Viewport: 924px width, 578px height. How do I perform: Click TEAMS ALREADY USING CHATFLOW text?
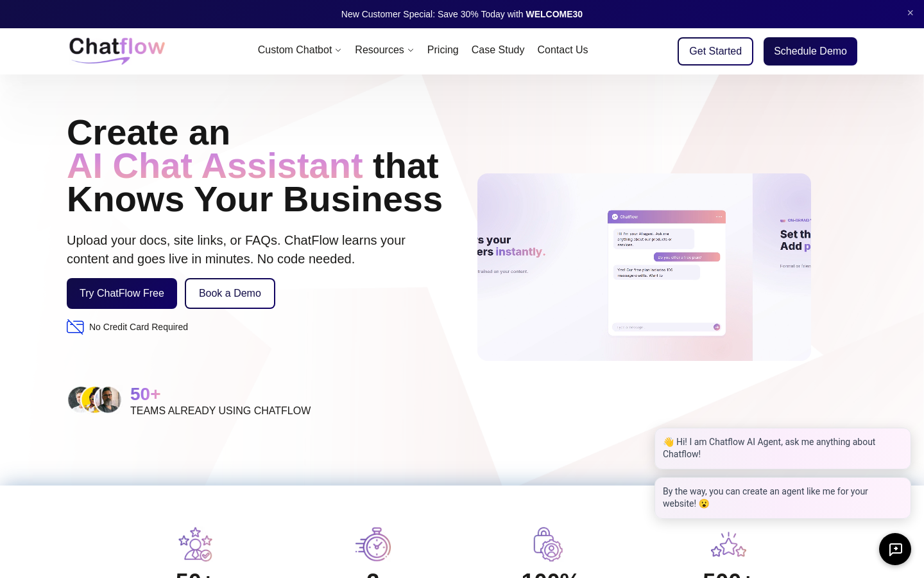(x=220, y=411)
